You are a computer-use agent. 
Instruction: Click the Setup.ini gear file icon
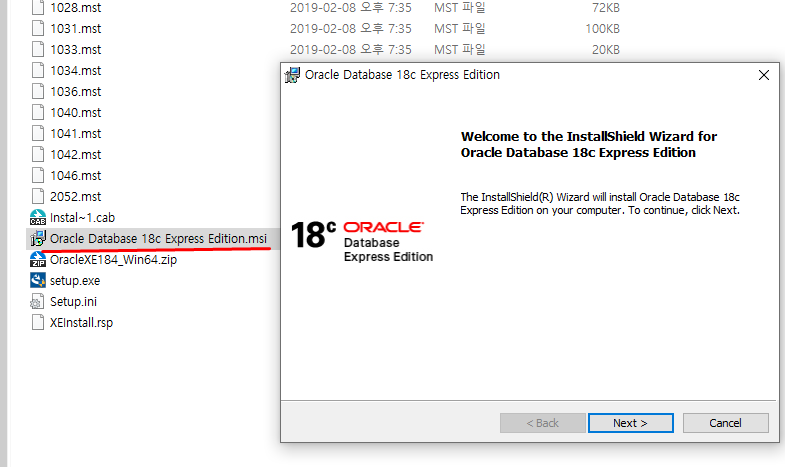coord(37,302)
